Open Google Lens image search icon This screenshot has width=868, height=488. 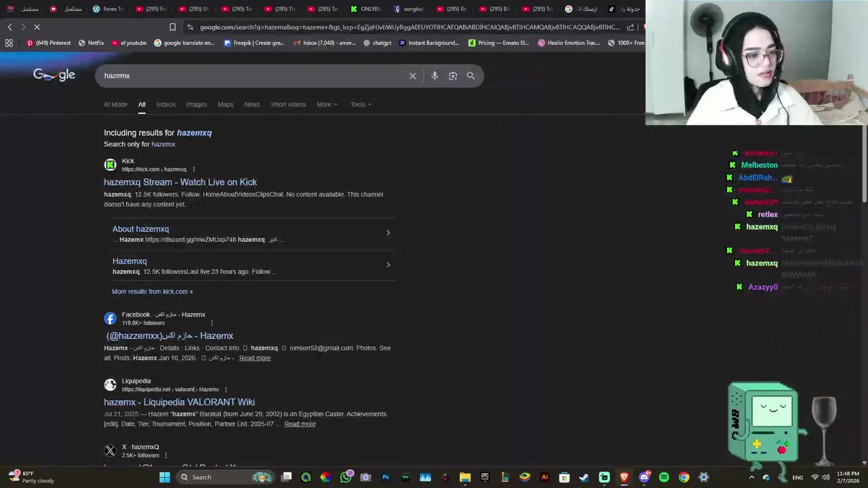click(453, 76)
